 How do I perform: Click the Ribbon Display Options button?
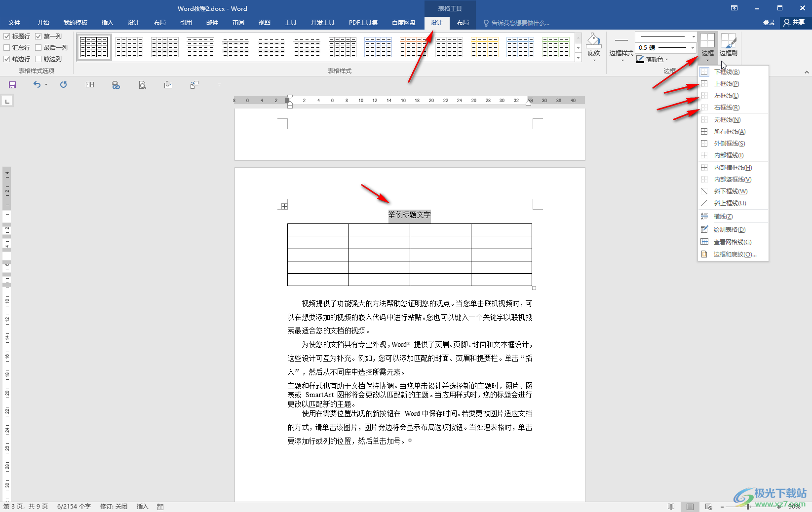pyautogui.click(x=735, y=8)
